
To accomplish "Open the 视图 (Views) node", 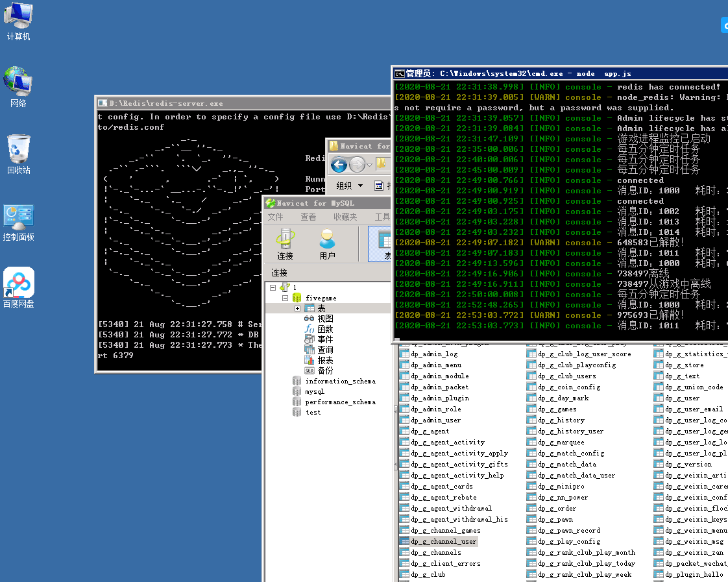I will (324, 319).
